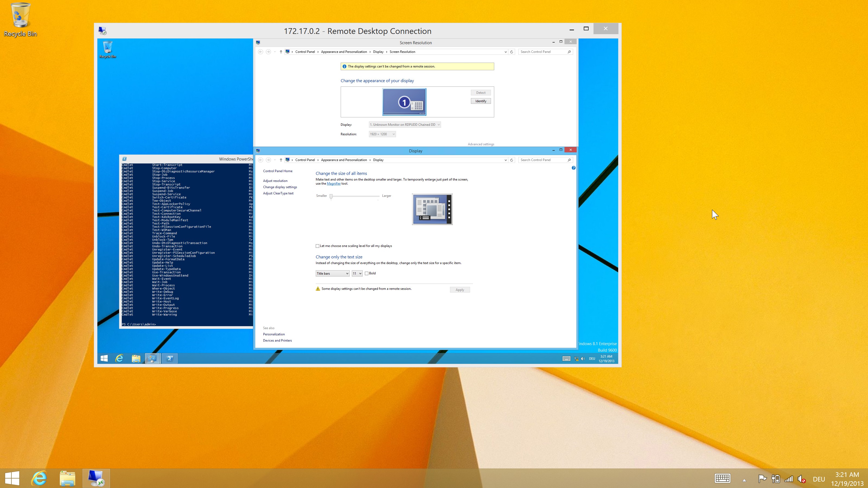Expand the Title bars item dropdown
868x488 pixels.
332,274
